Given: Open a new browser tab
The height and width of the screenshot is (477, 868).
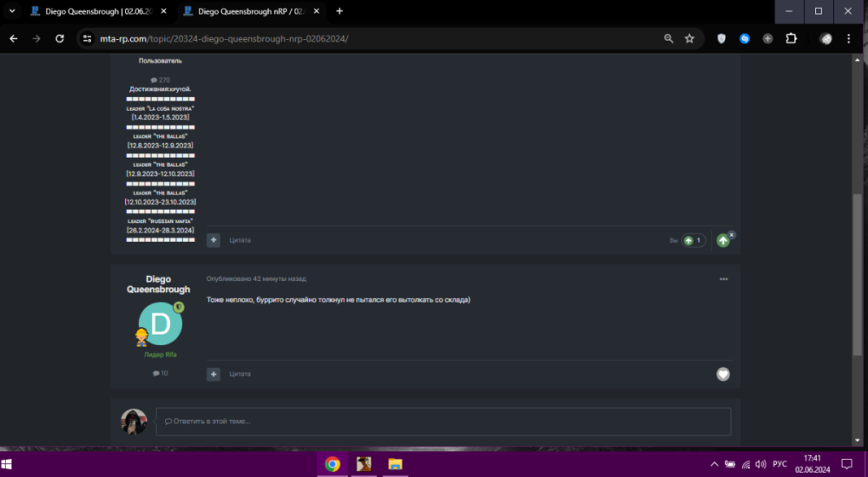Looking at the screenshot, I should pyautogui.click(x=339, y=11).
